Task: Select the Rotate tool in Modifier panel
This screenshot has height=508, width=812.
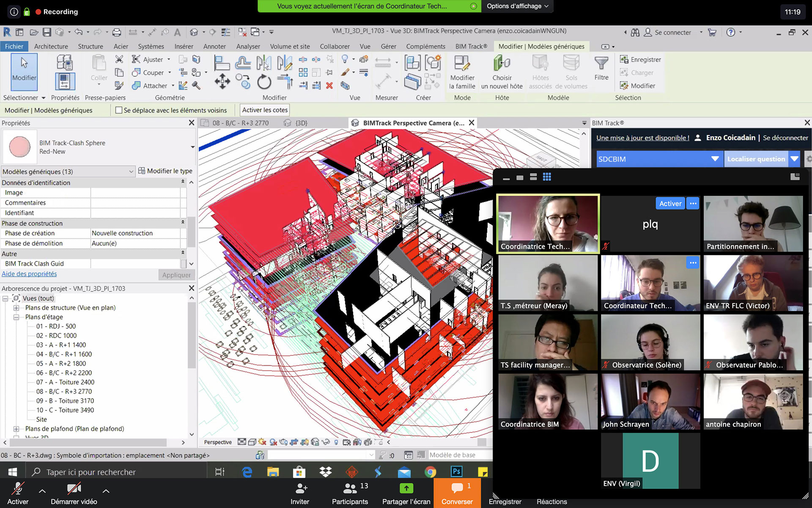Action: 264,81
